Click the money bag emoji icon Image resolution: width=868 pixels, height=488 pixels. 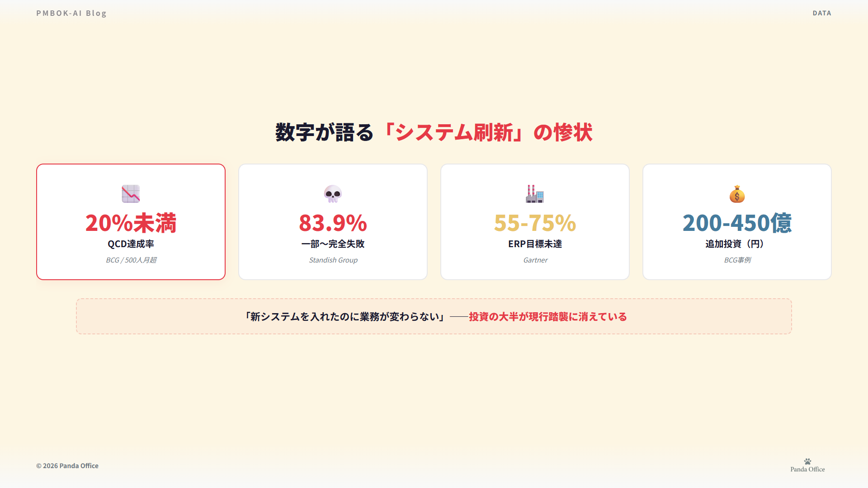click(x=737, y=194)
